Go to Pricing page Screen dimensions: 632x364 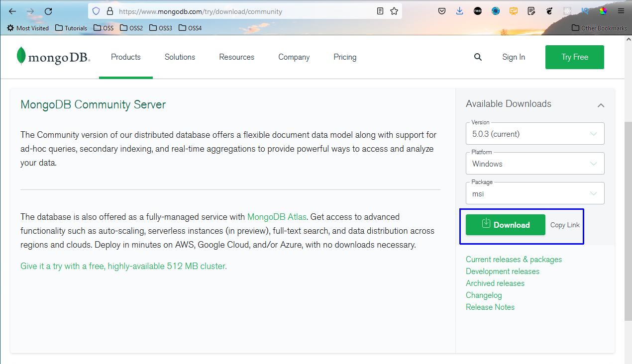pyautogui.click(x=345, y=57)
